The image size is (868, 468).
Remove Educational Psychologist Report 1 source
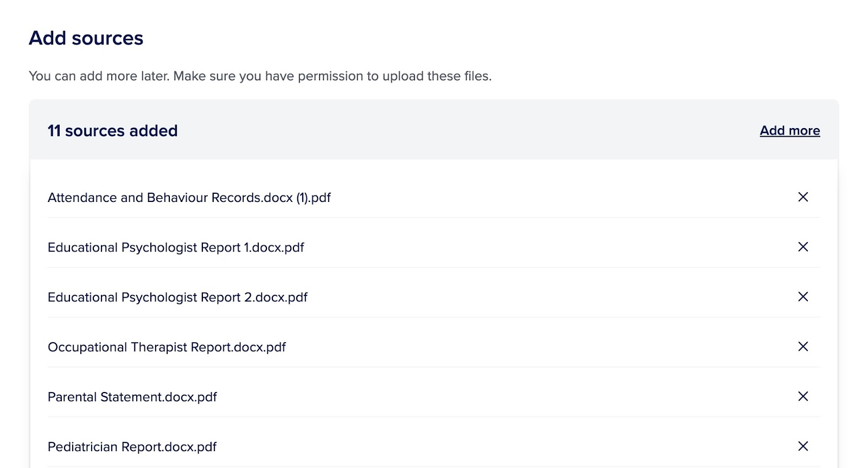803,247
